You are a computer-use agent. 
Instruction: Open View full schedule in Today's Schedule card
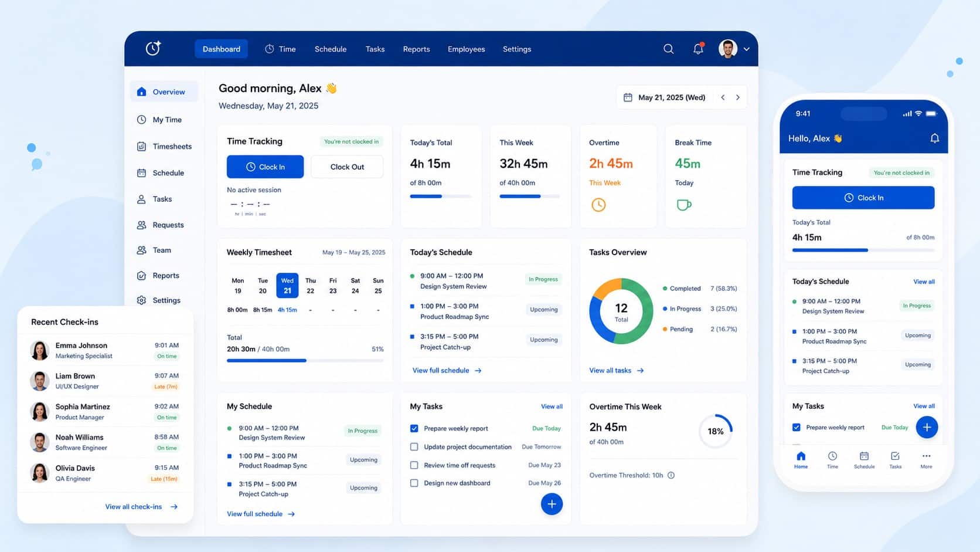click(x=447, y=371)
